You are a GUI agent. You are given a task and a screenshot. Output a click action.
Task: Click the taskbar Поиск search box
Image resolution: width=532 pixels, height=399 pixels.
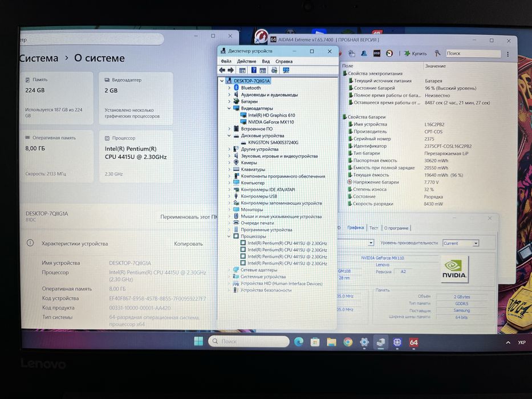tap(249, 341)
